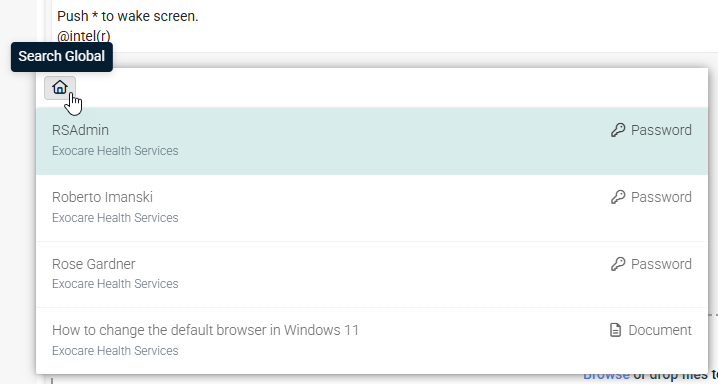Click Exocare Health Services under RSAdmin
Screen dimensions: 718x384
coord(115,151)
